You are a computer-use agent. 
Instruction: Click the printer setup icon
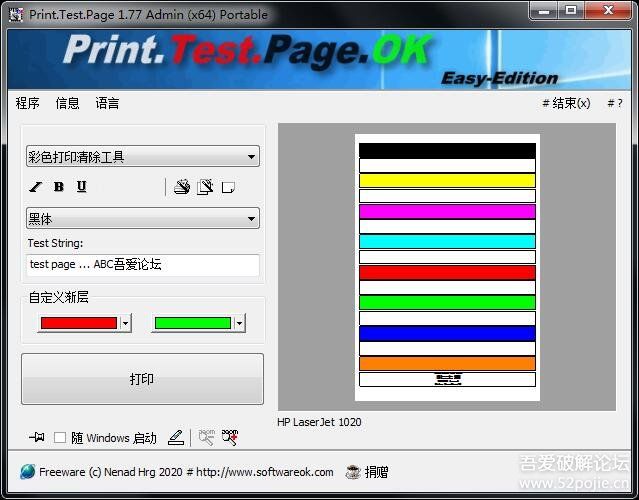[x=182, y=187]
